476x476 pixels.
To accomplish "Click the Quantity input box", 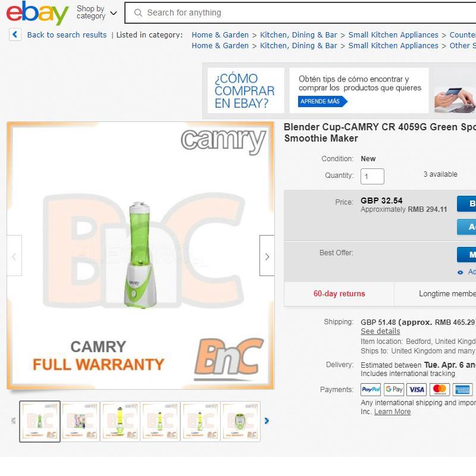I will pos(372,176).
